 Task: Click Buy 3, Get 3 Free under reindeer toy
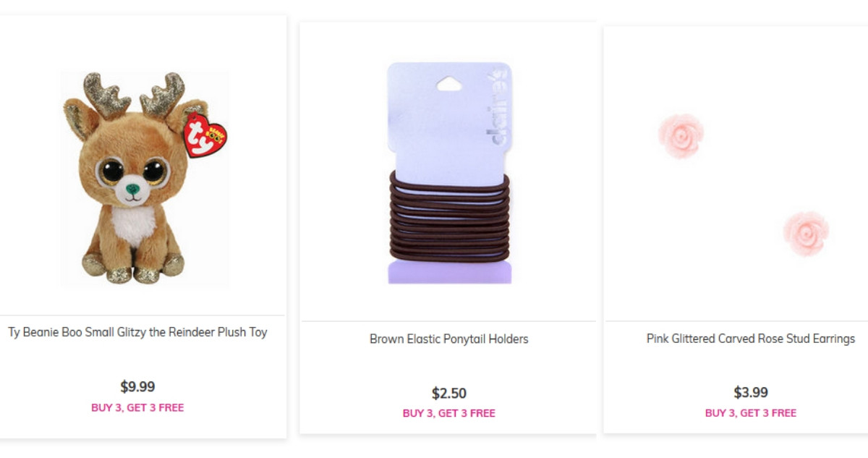coord(137,408)
